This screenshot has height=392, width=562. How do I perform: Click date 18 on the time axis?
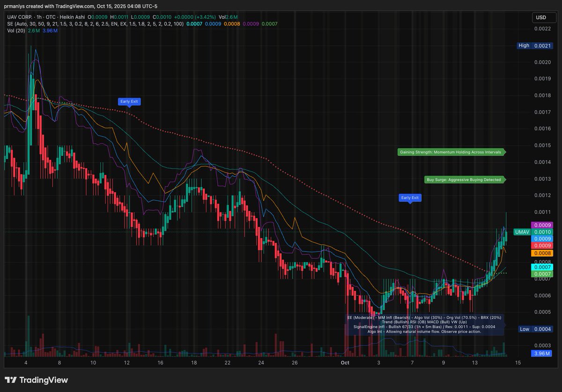coord(194,363)
